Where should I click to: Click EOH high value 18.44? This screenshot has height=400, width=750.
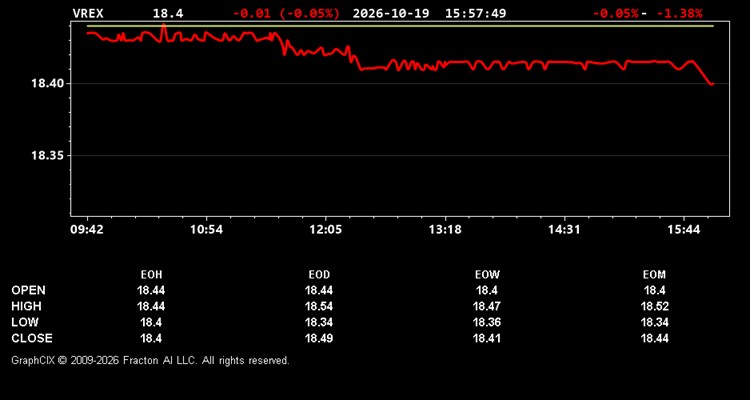[x=151, y=306]
